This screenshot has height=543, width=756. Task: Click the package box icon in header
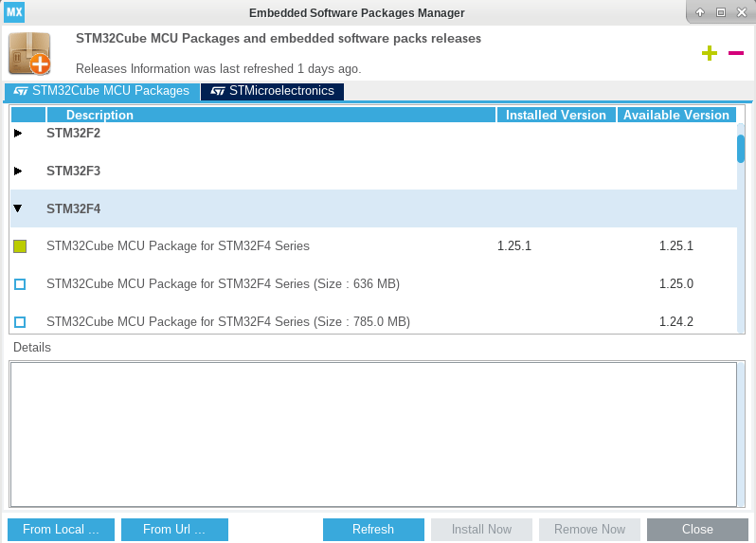click(29, 53)
